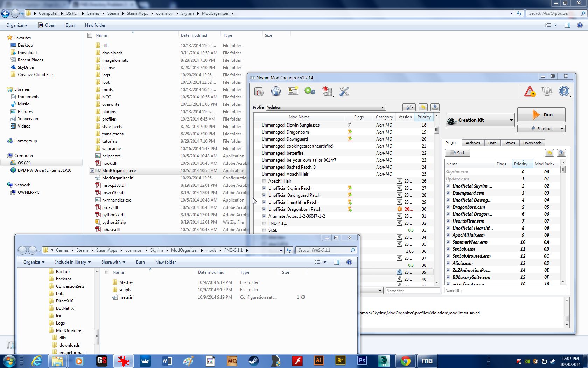Enable the FNIS_4.1.1 mod checkbox

(x=264, y=223)
